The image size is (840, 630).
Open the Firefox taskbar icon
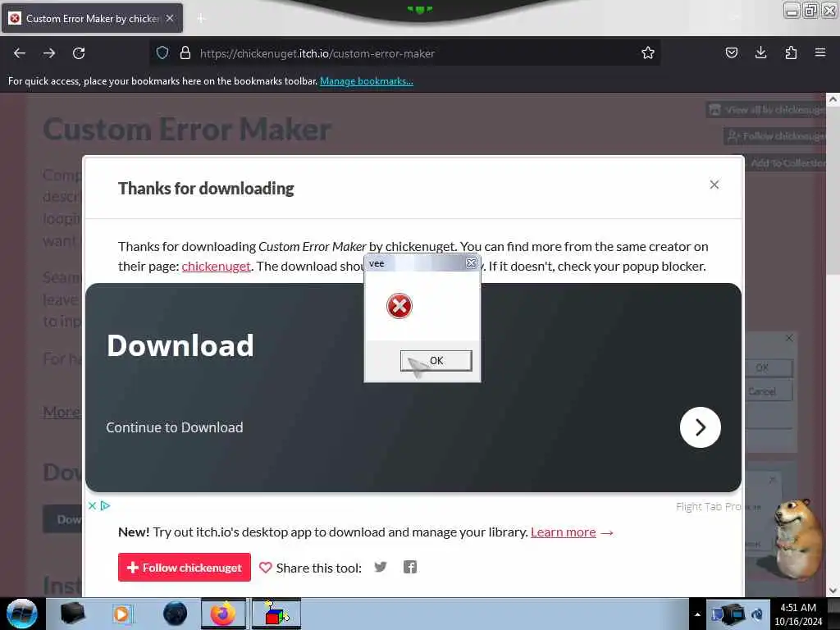(223, 614)
